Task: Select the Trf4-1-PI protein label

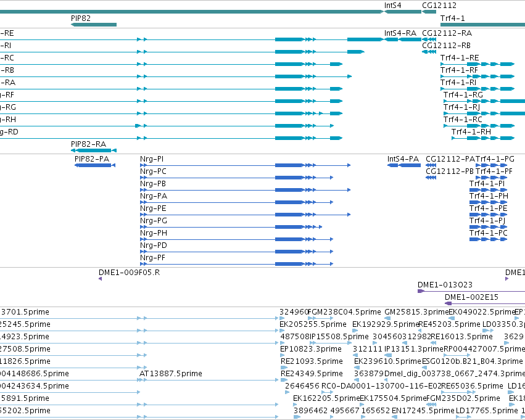Action: [x=487, y=184]
